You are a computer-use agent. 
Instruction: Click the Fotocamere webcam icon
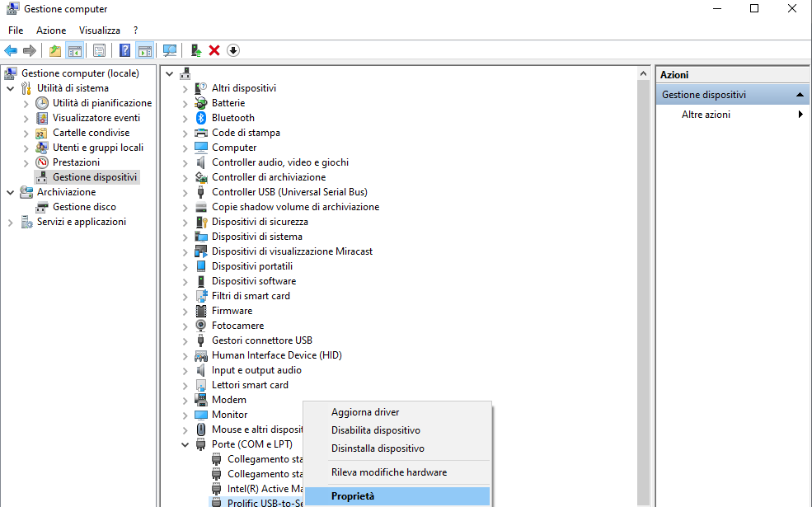coord(201,326)
